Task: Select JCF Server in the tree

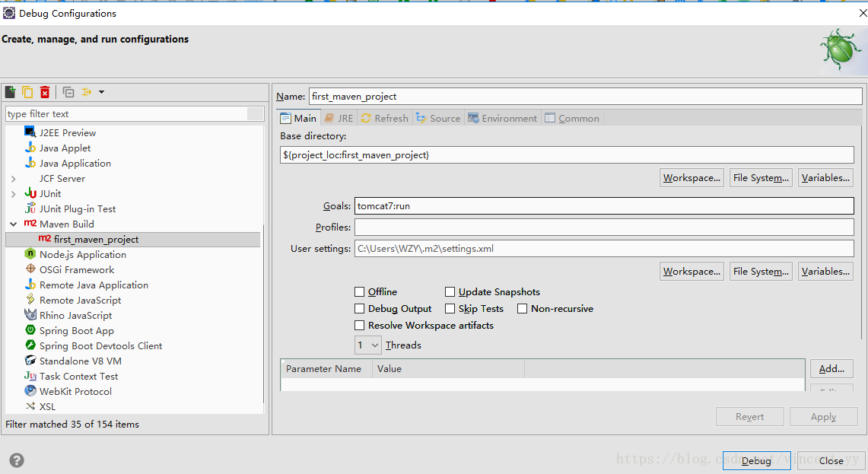Action: 62,178
